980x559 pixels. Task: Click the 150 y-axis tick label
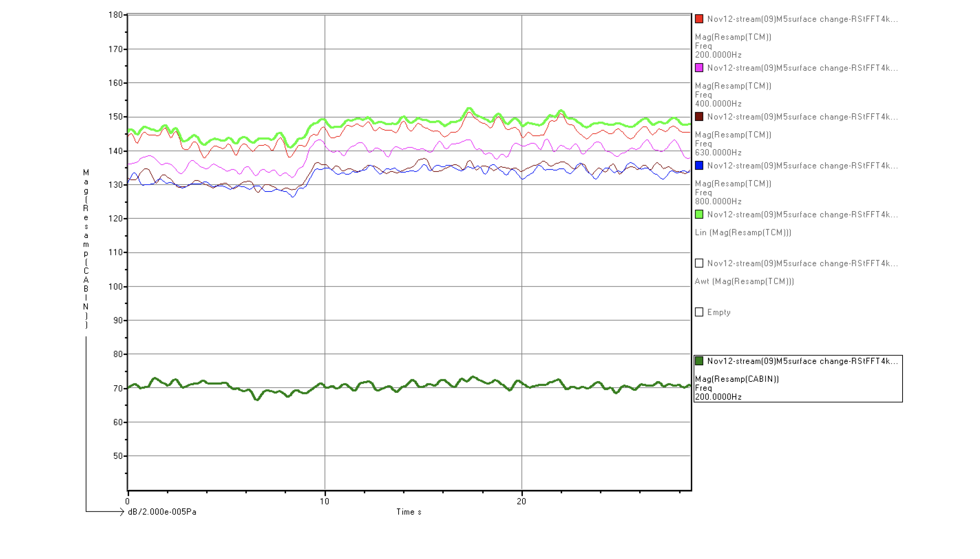pos(115,116)
